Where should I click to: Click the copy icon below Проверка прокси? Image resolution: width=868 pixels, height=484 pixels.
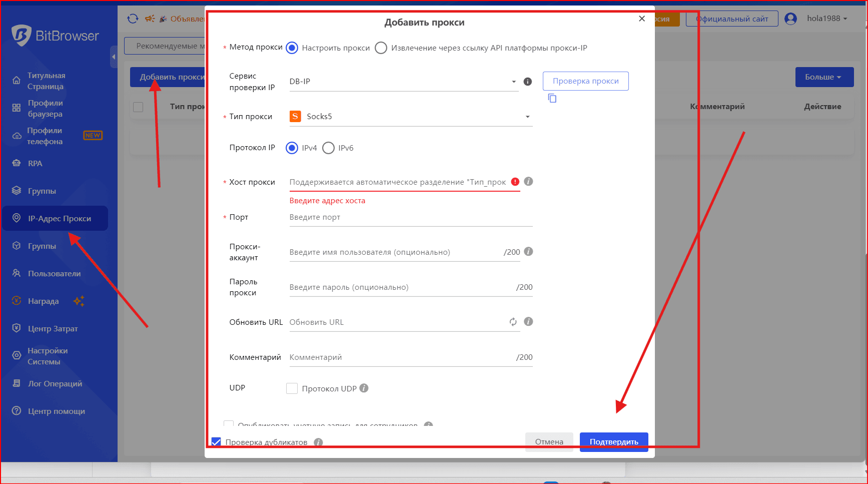(552, 98)
